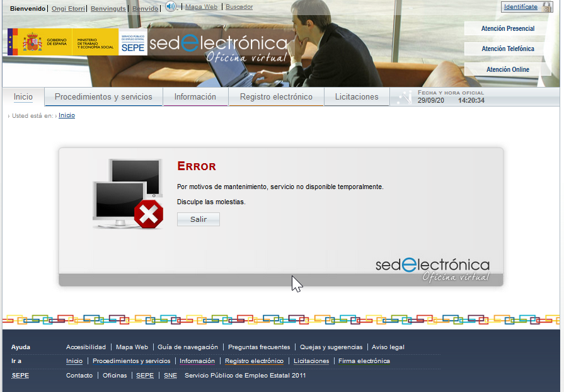
Task: Switch to the Información tab
Action: coord(195,97)
